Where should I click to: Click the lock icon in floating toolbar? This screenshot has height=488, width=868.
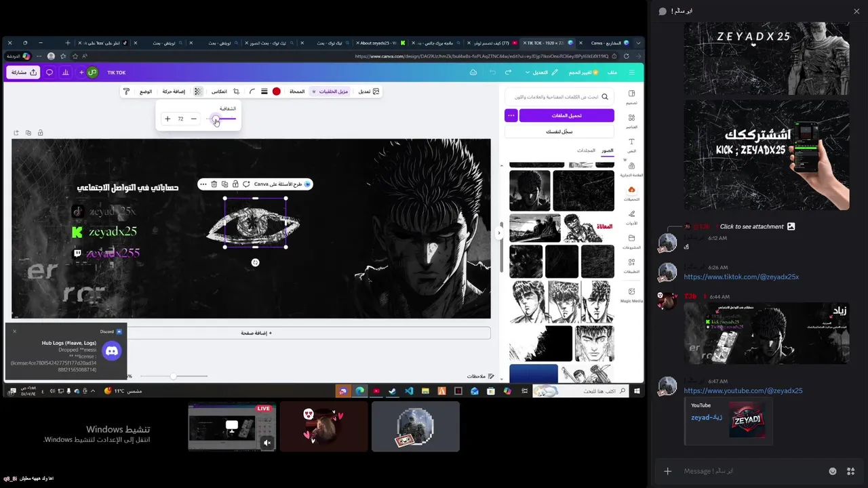coord(235,184)
